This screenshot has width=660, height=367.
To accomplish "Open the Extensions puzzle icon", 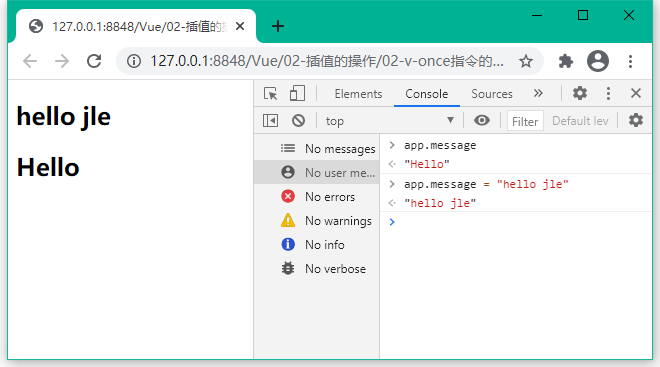I will click(566, 61).
